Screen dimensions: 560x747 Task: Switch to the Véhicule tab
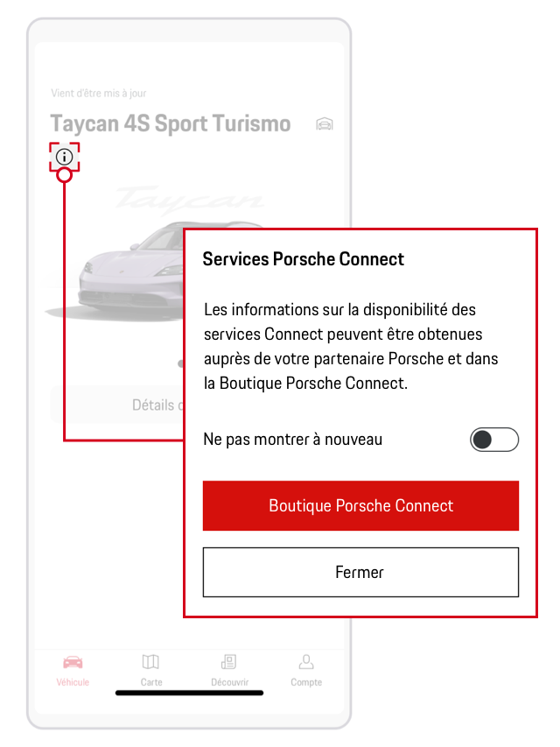click(x=73, y=670)
